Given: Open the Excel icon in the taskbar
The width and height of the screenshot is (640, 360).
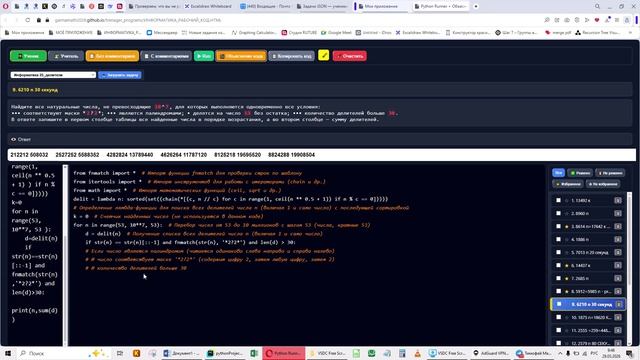Looking at the screenshot, I should 254,353.
